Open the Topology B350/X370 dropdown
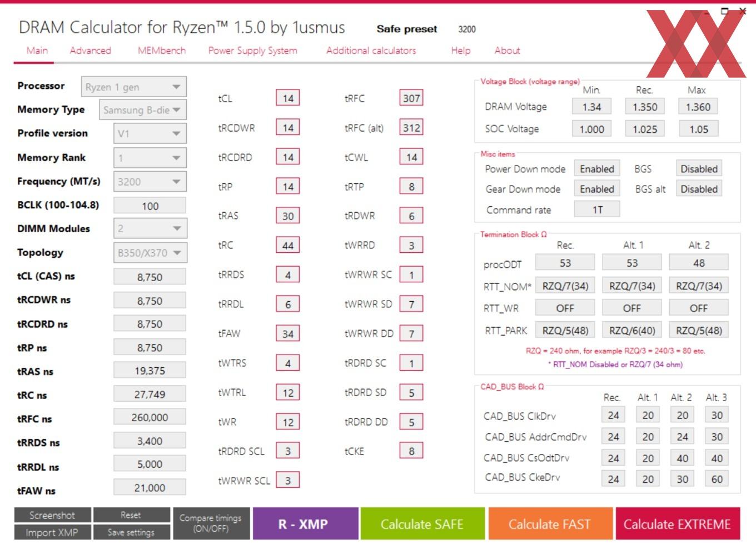The width and height of the screenshot is (756, 554). [150, 253]
